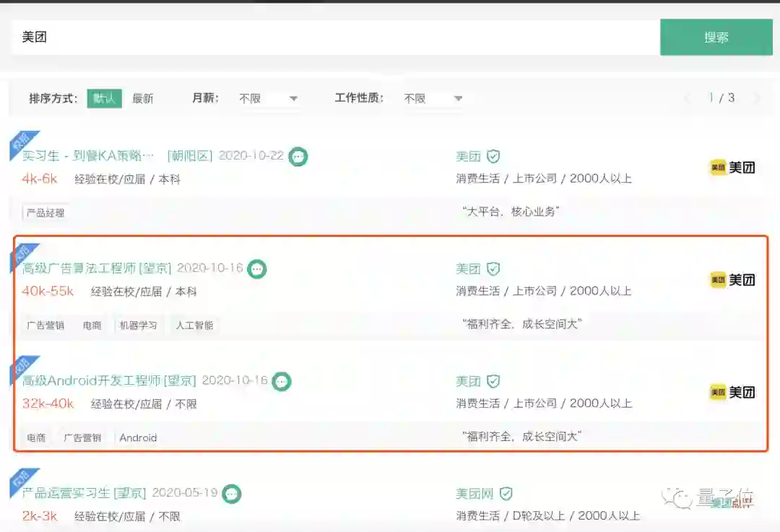Click the 4k-6k salary text

click(x=40, y=178)
